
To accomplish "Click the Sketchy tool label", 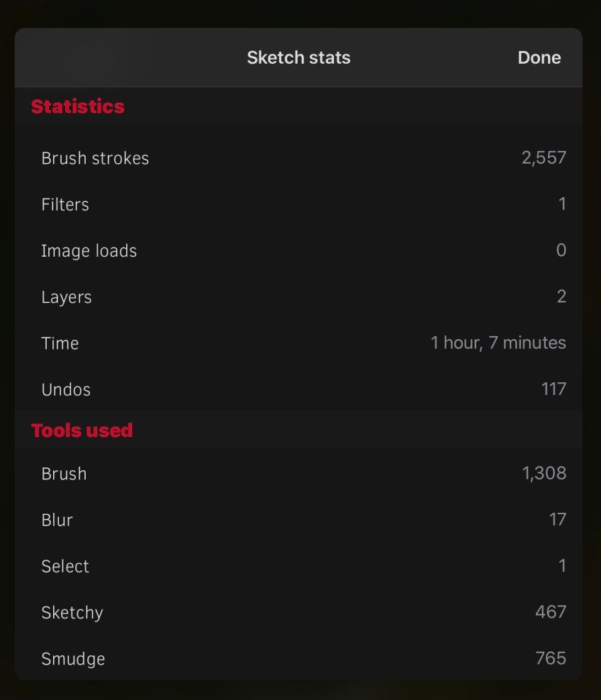I will pyautogui.click(x=72, y=612).
